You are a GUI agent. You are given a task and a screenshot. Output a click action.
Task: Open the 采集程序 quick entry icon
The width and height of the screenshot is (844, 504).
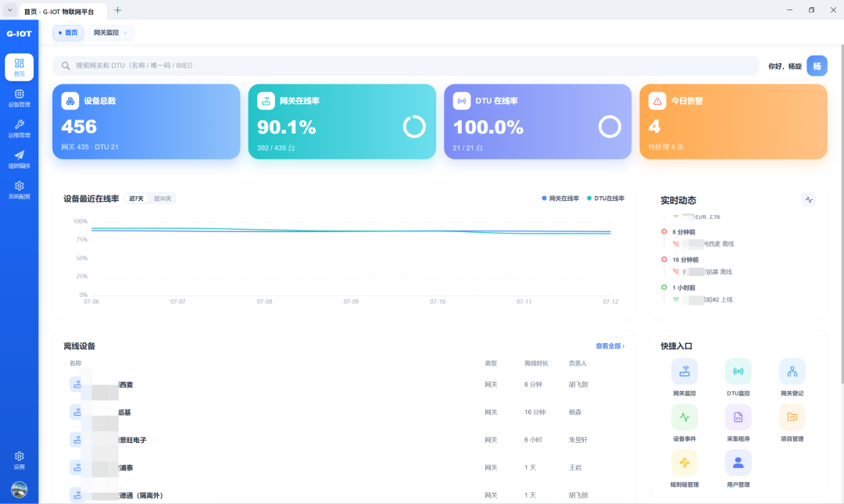tap(738, 416)
